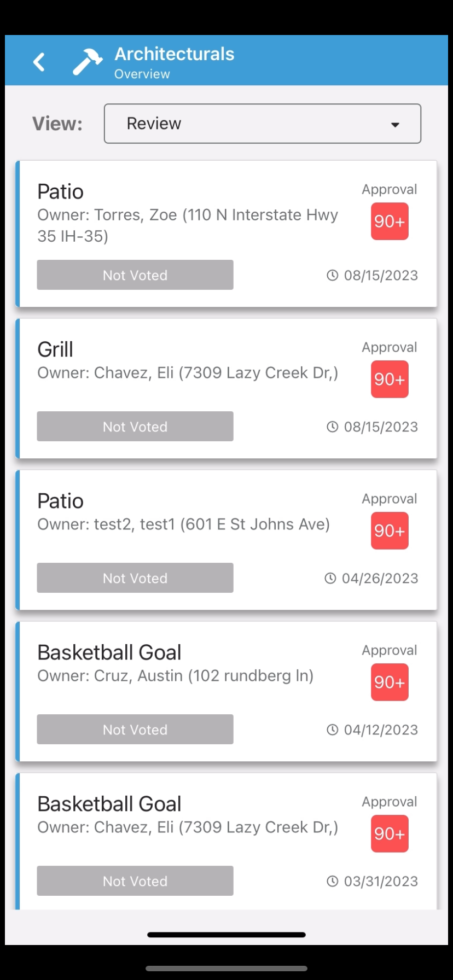The height and width of the screenshot is (980, 453).
Task: Click 90+ badge on Torres, Zoe Patio
Action: (390, 221)
